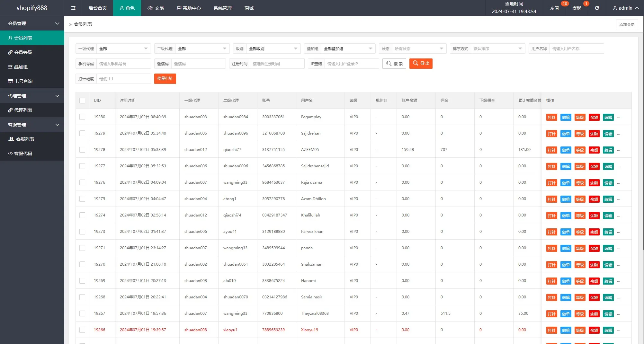Click the refresh icon in top bar
This screenshot has width=644, height=344.
click(597, 8)
